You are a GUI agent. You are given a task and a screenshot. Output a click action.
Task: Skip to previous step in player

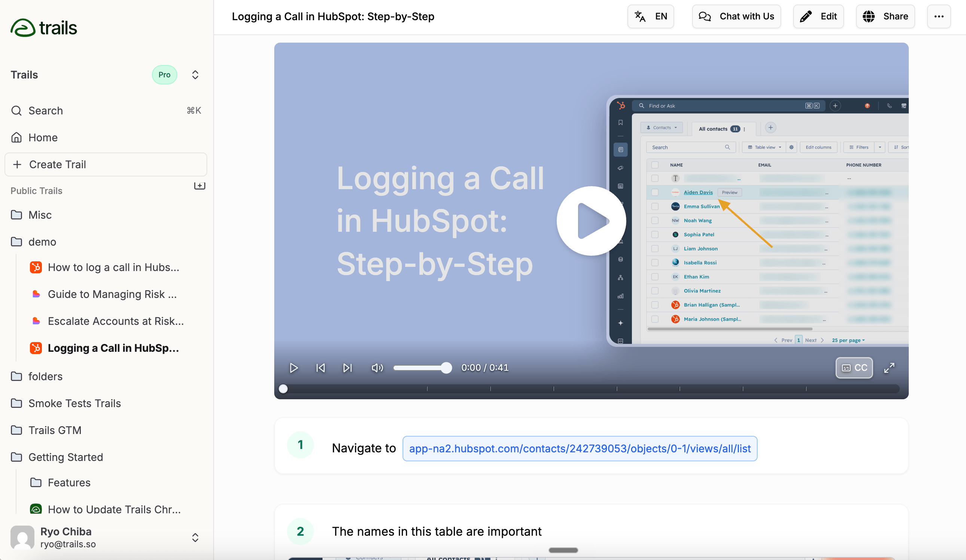point(321,368)
